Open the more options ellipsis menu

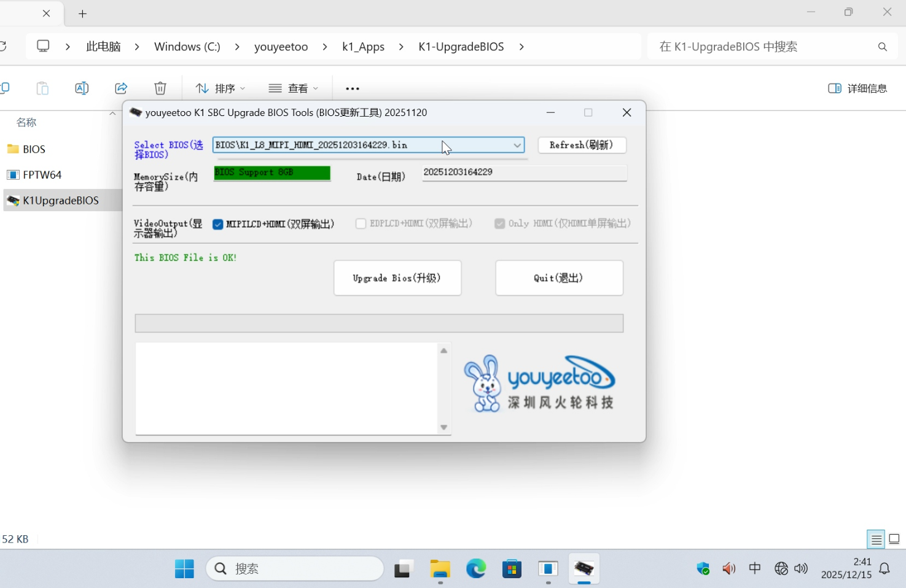(x=353, y=88)
